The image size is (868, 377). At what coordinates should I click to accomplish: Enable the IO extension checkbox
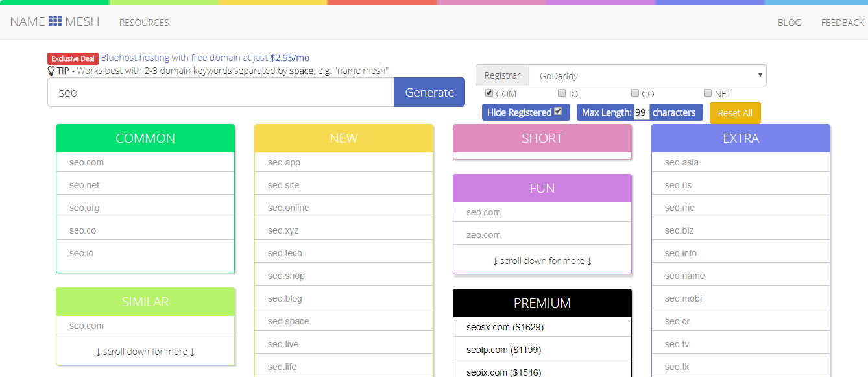pos(562,93)
